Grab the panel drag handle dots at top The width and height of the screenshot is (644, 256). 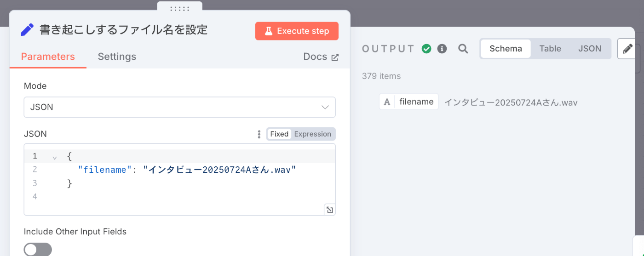[179, 8]
